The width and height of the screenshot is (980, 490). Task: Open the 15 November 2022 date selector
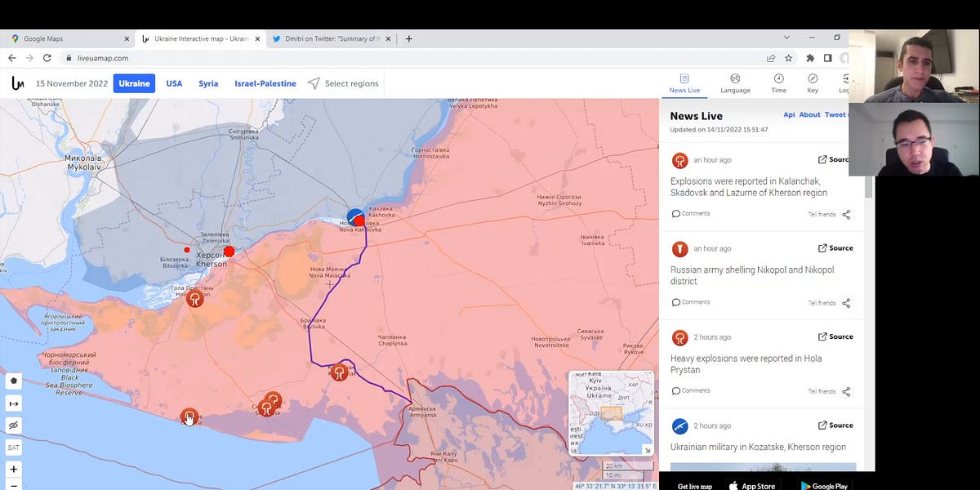coord(72,82)
